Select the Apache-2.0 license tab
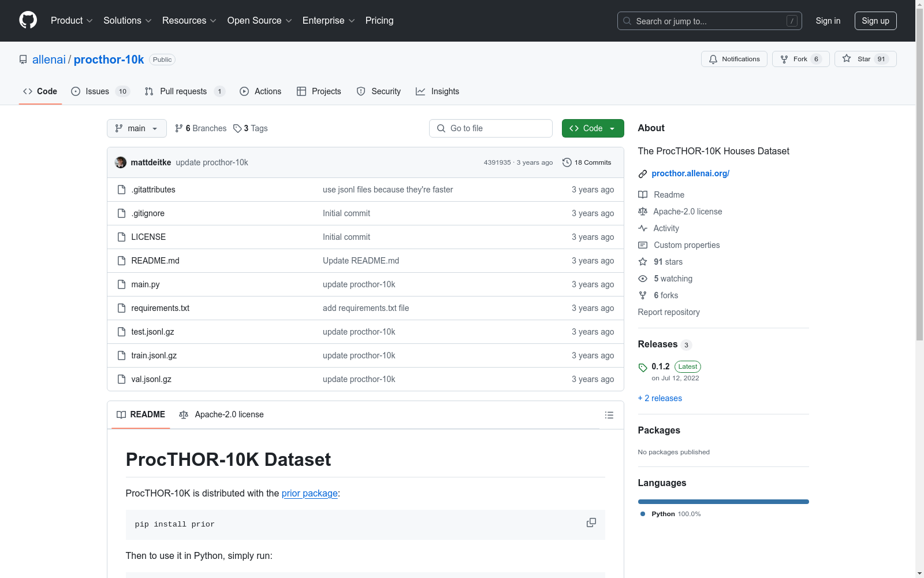 tap(221, 414)
